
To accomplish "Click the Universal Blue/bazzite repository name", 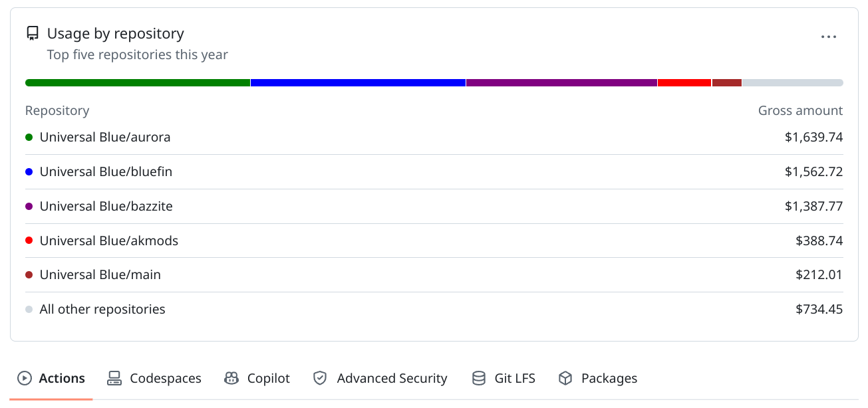I will pyautogui.click(x=106, y=207).
